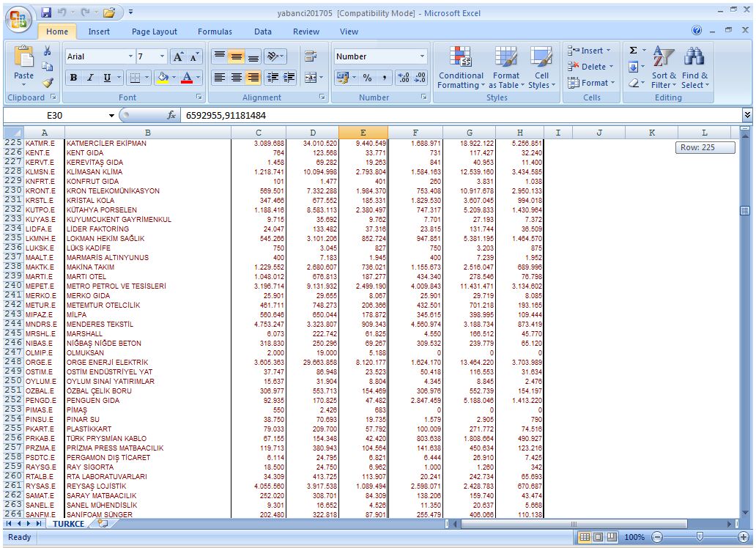Toggle Top Align vertical alignment
This screenshot has height=548, width=756.
click(219, 56)
